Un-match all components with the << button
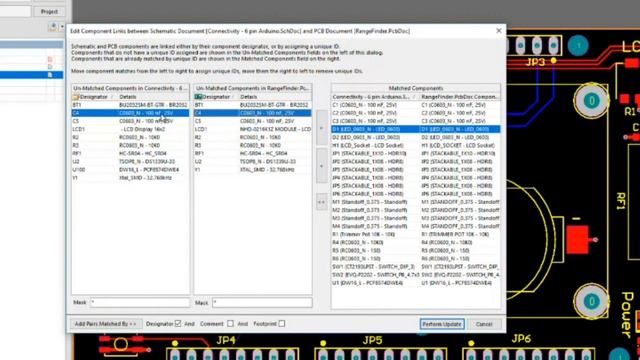Viewport: 640px width, 360px height. (x=322, y=202)
